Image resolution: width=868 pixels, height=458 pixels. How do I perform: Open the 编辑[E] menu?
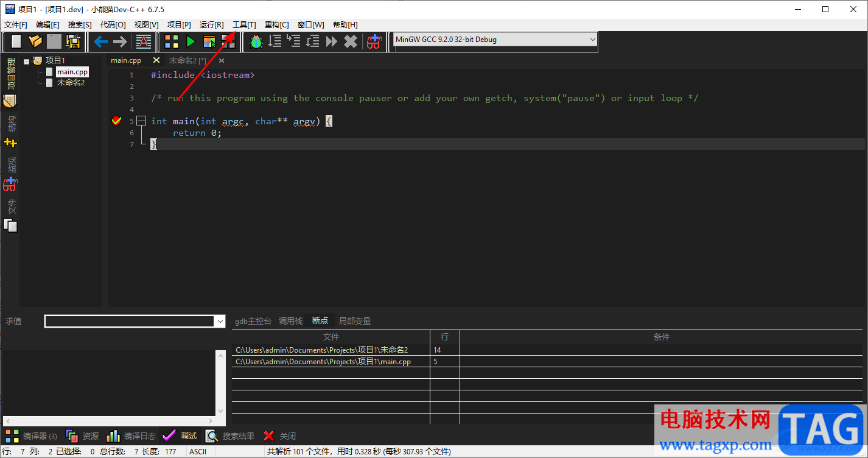click(47, 25)
